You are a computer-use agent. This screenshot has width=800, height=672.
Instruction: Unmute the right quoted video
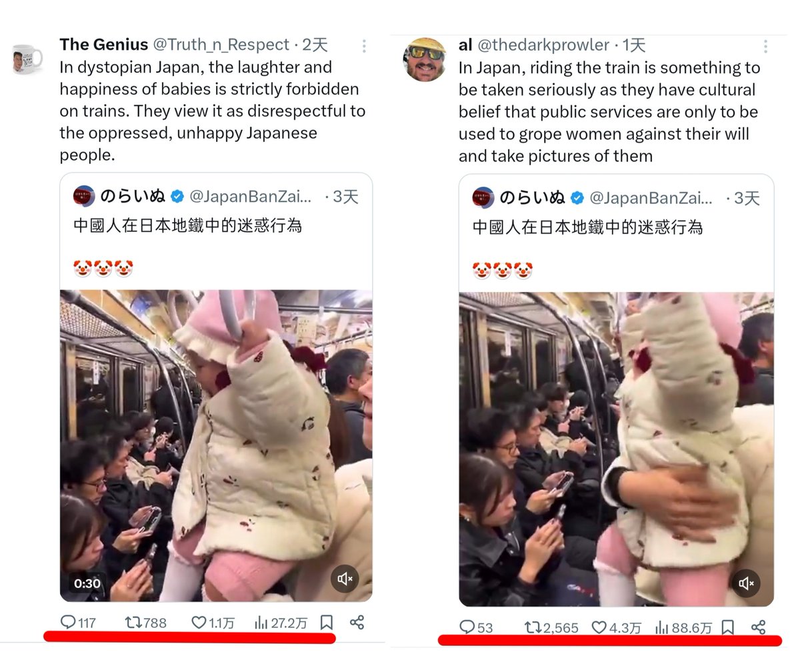click(x=746, y=583)
